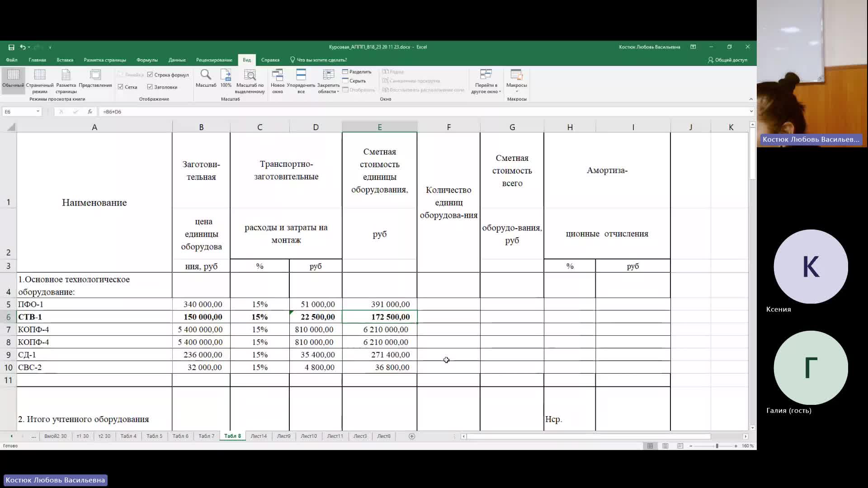Switch to Главная (Home) ribbon tab
The height and width of the screenshot is (488, 868).
37,60
